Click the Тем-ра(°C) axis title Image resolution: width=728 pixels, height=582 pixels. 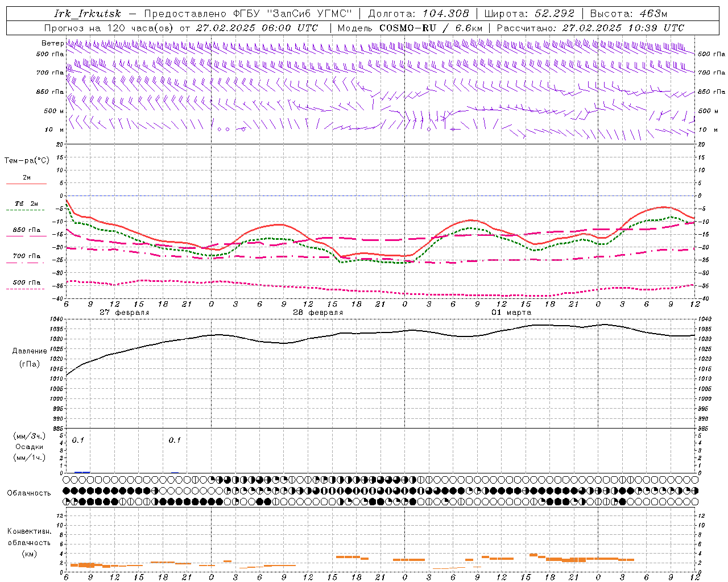click(x=27, y=160)
